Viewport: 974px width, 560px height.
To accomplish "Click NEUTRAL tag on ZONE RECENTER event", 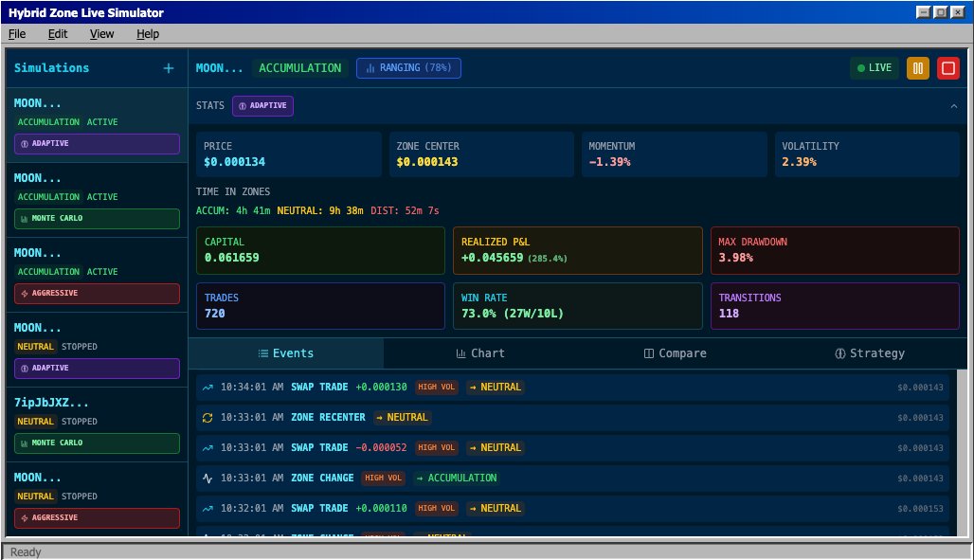I will click(402, 418).
